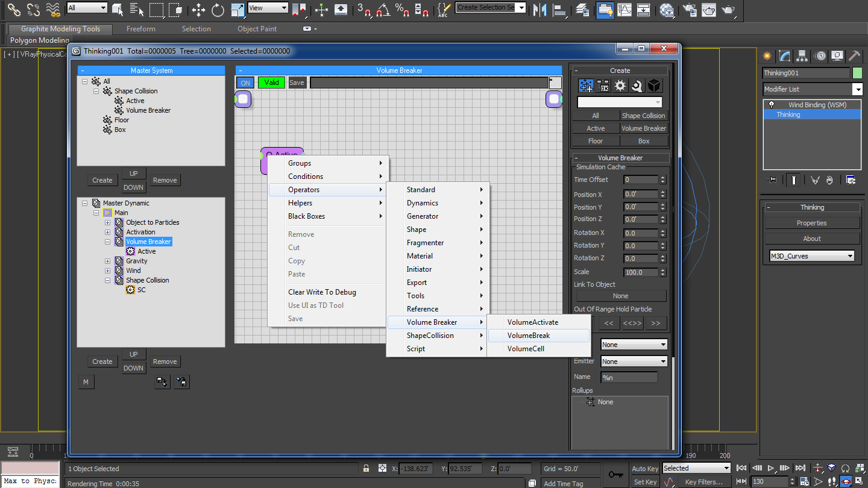Click the Shape Collision button in Create rollout
This screenshot has height=488, width=868.
644,116
